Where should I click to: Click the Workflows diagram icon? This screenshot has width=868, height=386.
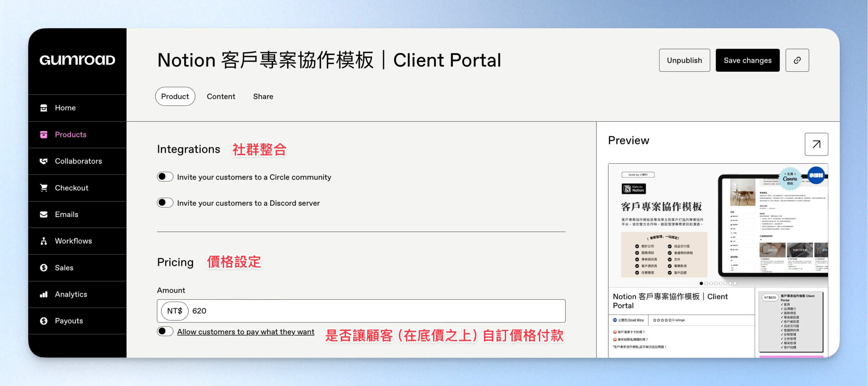pos(44,241)
